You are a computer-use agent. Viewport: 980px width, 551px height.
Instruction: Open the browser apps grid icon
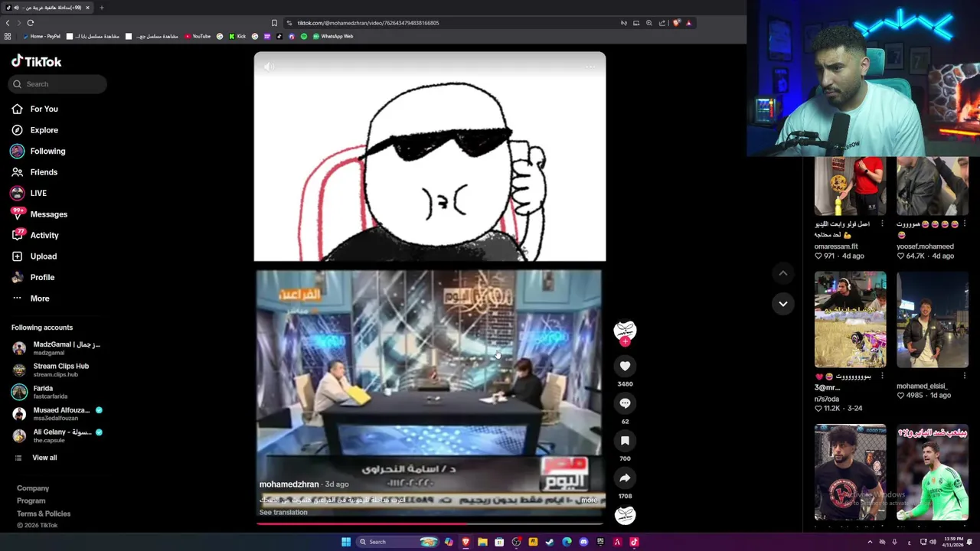click(8, 36)
